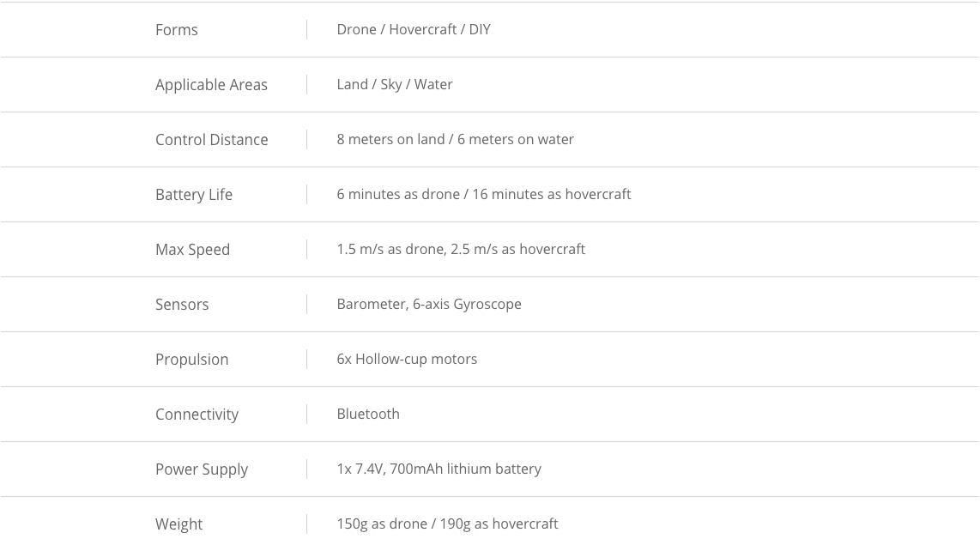Click the Battery Life label
The image size is (980, 551).
point(194,195)
